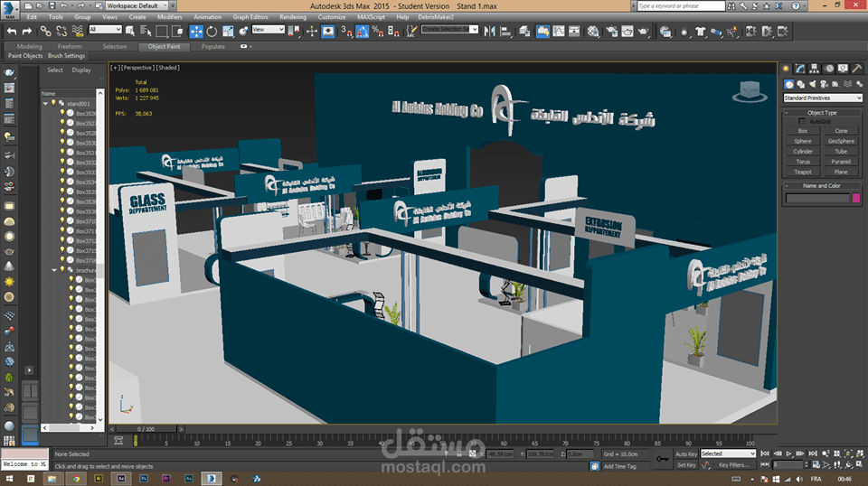Open the Render Setup teapot icon
This screenshot has width=868, height=486.
[612, 32]
